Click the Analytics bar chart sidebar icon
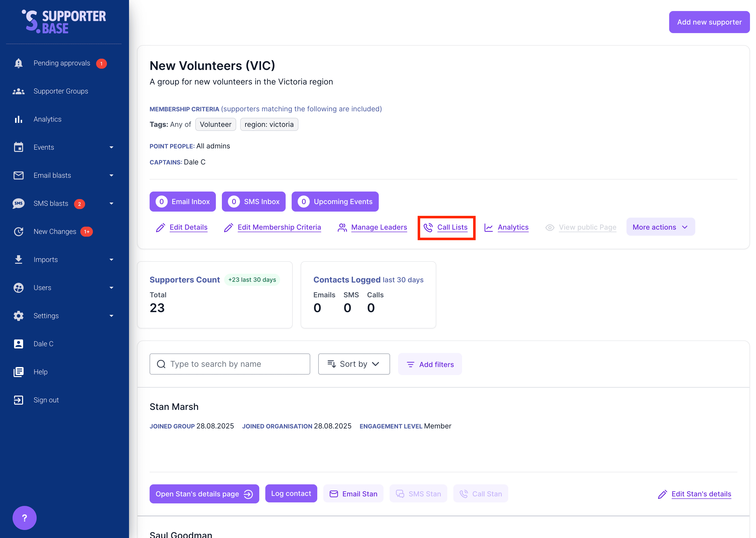The width and height of the screenshot is (756, 538). 19,119
